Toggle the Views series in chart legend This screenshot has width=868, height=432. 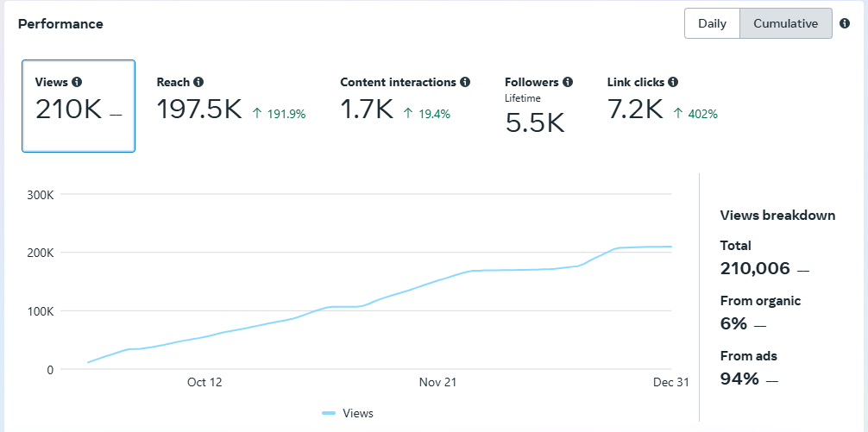(x=348, y=413)
